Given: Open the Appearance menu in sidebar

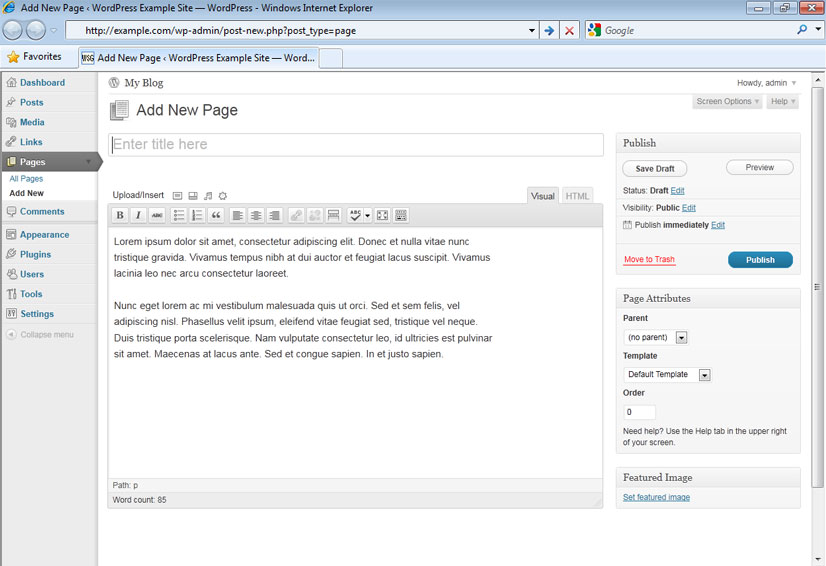Looking at the screenshot, I should click(x=44, y=235).
